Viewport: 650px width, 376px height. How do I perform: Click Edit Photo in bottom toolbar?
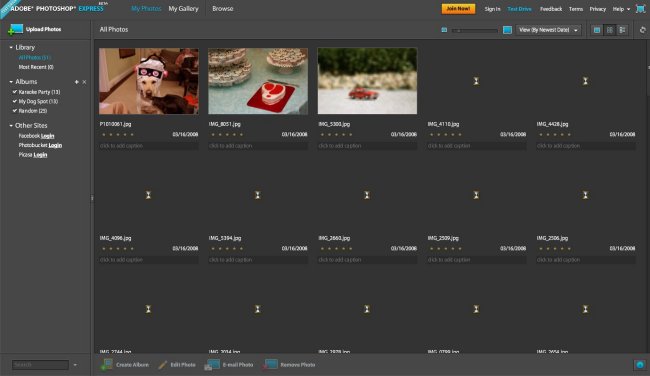tap(177, 365)
